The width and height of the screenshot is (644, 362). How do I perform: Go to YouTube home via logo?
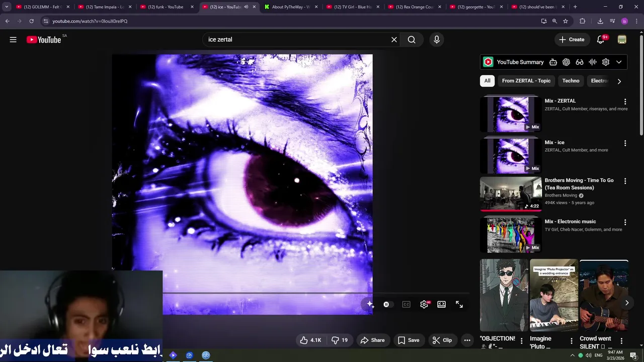pyautogui.click(x=44, y=40)
